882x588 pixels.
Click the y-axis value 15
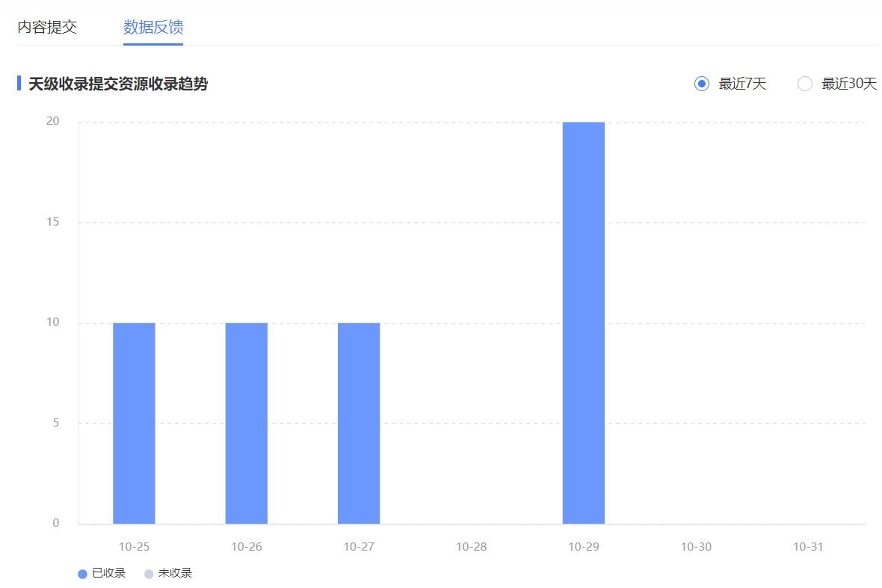pyautogui.click(x=53, y=221)
